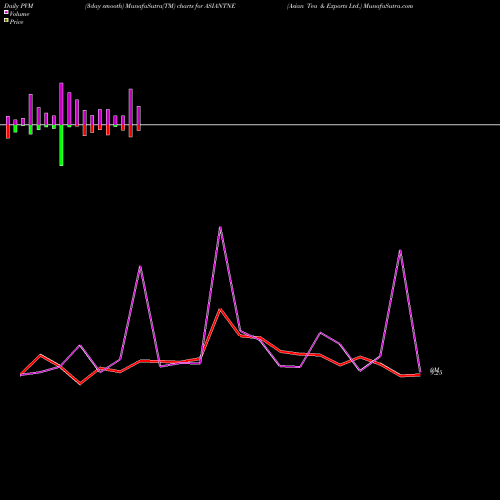
Task: Click the '(3day smooth) MunafaSutra(TM) charts for ASIANTNE' heading
Action: 160,6
